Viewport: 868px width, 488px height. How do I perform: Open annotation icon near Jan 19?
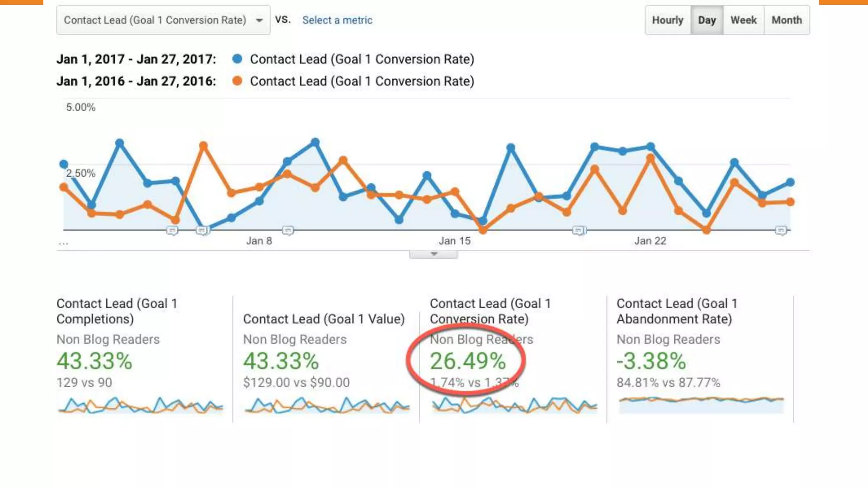579,230
